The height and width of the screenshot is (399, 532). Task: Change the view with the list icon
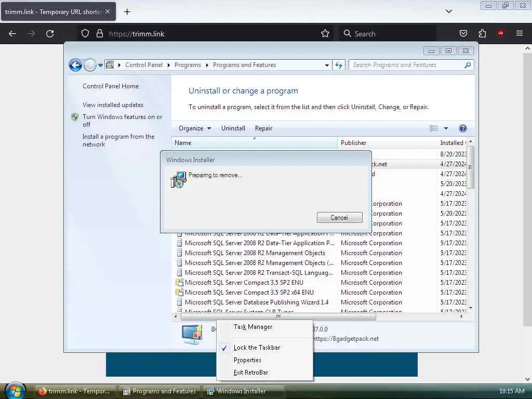pos(434,128)
